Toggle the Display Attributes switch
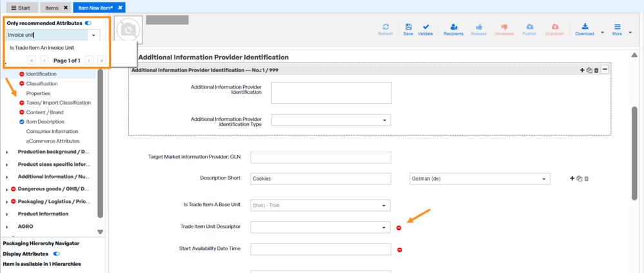The image size is (644, 273). (x=57, y=254)
